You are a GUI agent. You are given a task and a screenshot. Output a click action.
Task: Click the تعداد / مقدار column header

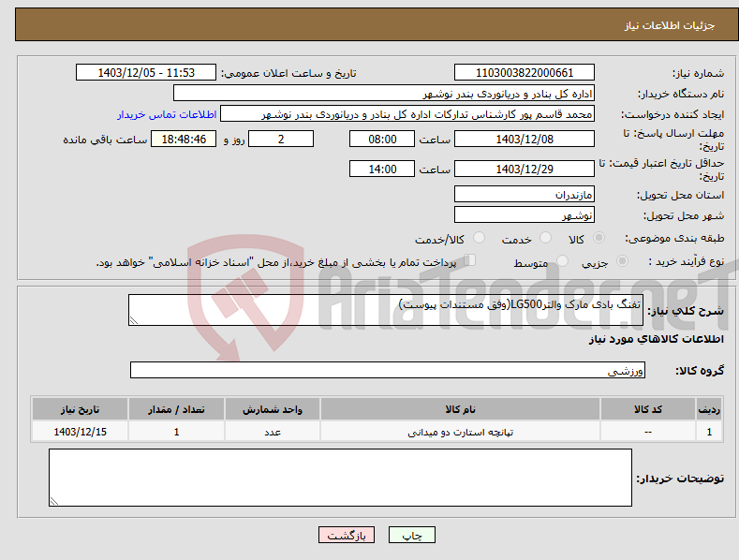tap(176, 409)
